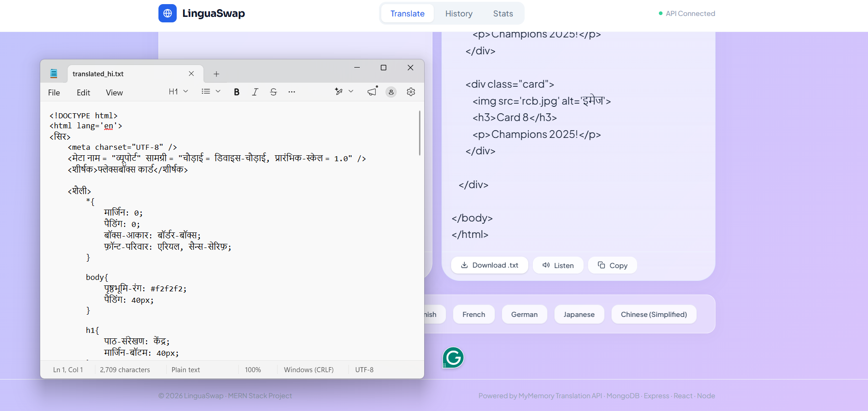Add a new Notepad tab
This screenshot has width=868, height=411.
(x=216, y=74)
